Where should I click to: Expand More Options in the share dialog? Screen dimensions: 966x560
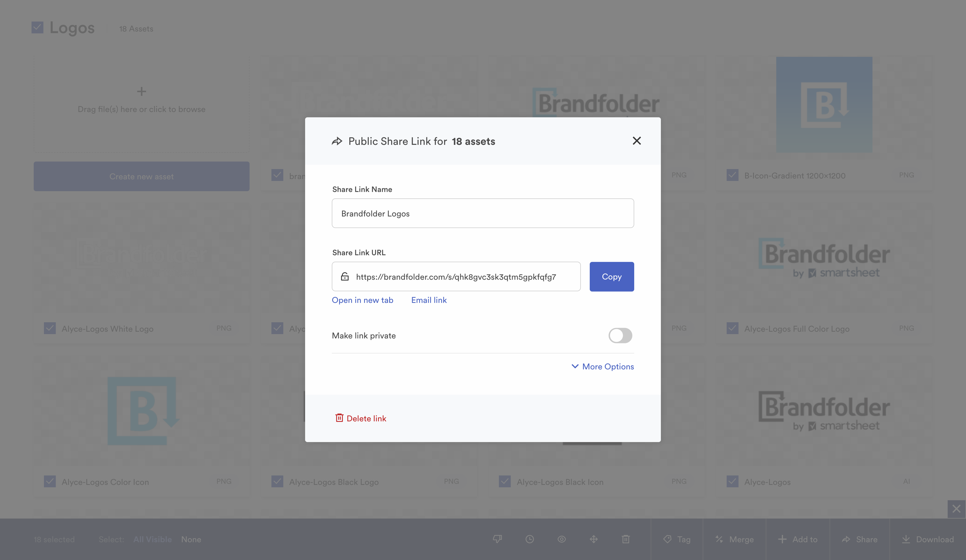pyautogui.click(x=603, y=367)
